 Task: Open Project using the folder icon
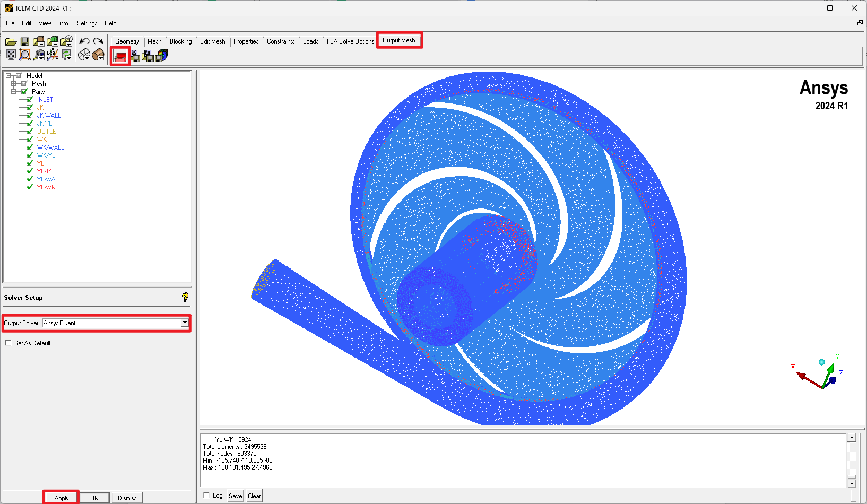pyautogui.click(x=11, y=41)
